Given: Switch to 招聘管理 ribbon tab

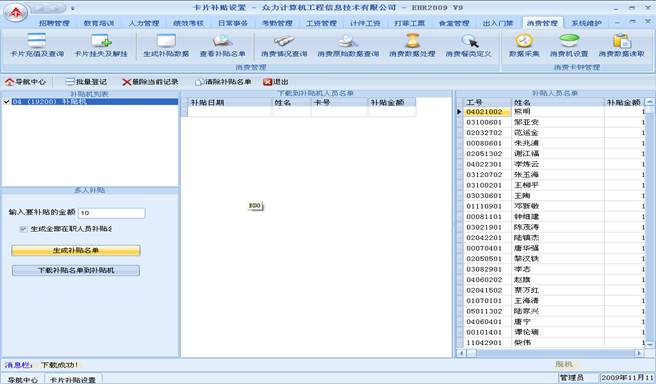Looking at the screenshot, I should tap(54, 23).
